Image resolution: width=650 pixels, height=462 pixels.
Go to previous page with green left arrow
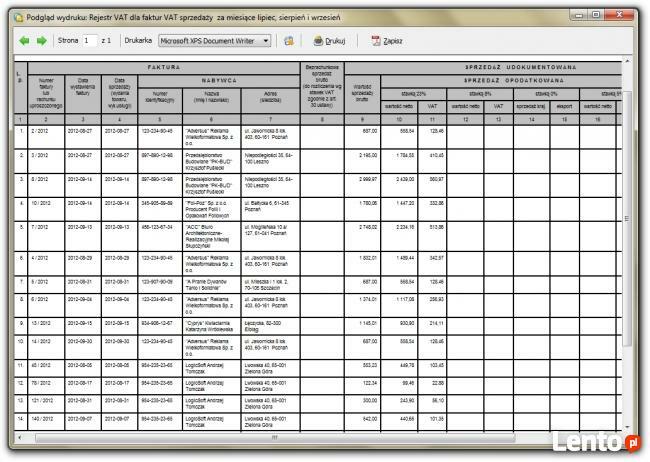coord(24,41)
